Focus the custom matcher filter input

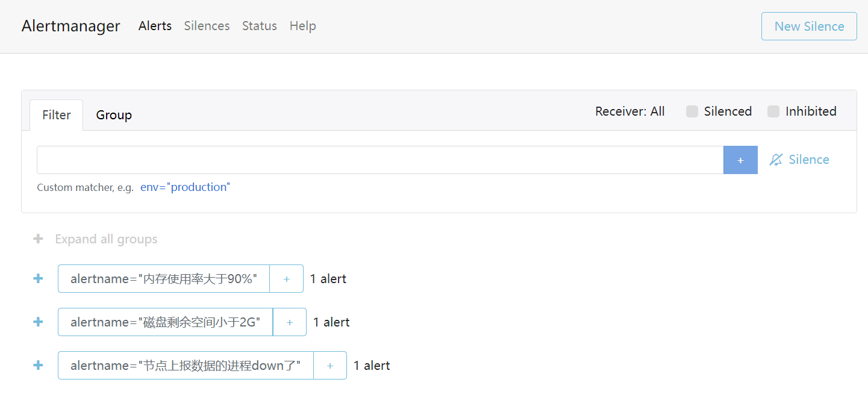click(379, 160)
